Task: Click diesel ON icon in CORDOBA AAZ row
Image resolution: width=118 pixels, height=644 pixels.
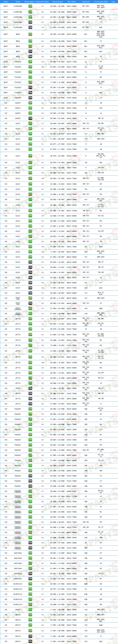Action: point(30,28)
